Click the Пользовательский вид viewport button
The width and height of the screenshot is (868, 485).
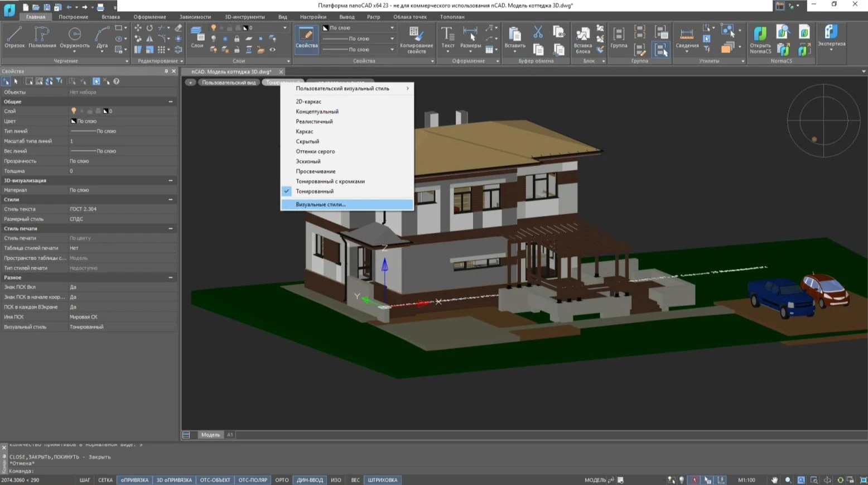[229, 83]
